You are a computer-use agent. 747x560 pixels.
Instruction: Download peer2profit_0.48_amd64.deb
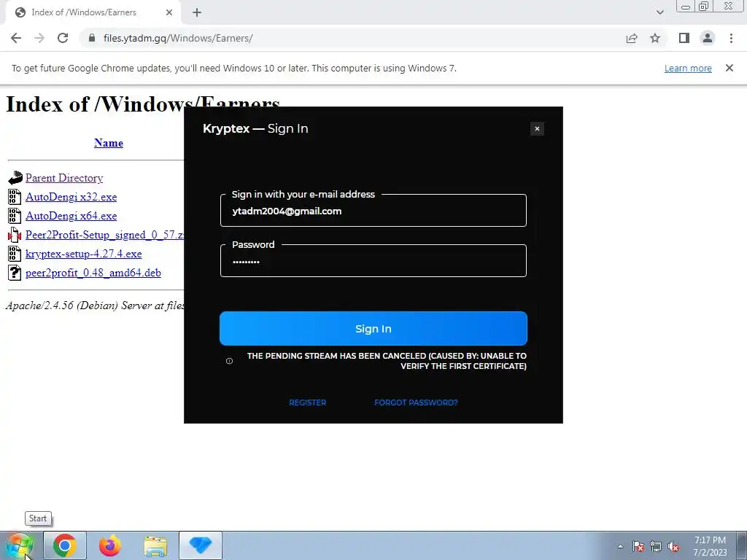pos(93,273)
